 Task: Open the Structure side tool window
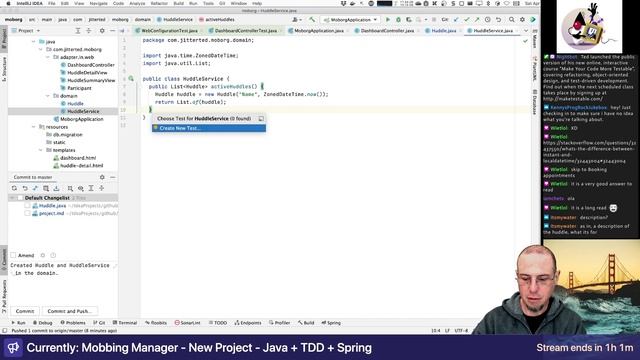[4, 69]
